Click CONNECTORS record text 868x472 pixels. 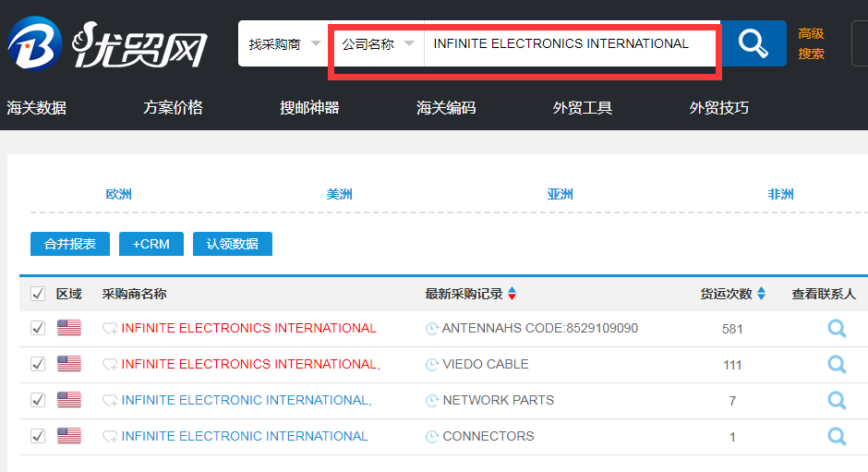coord(488,436)
